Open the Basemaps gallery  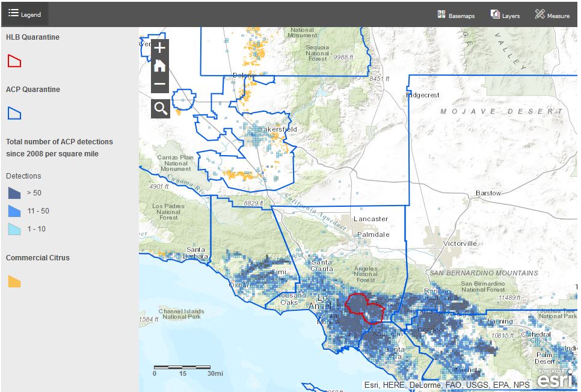456,15
